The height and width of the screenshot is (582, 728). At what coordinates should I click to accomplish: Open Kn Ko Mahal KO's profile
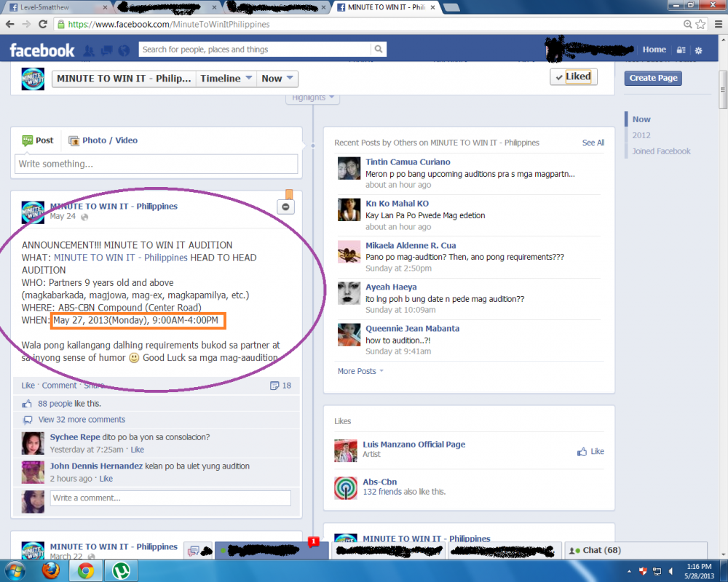[397, 204]
